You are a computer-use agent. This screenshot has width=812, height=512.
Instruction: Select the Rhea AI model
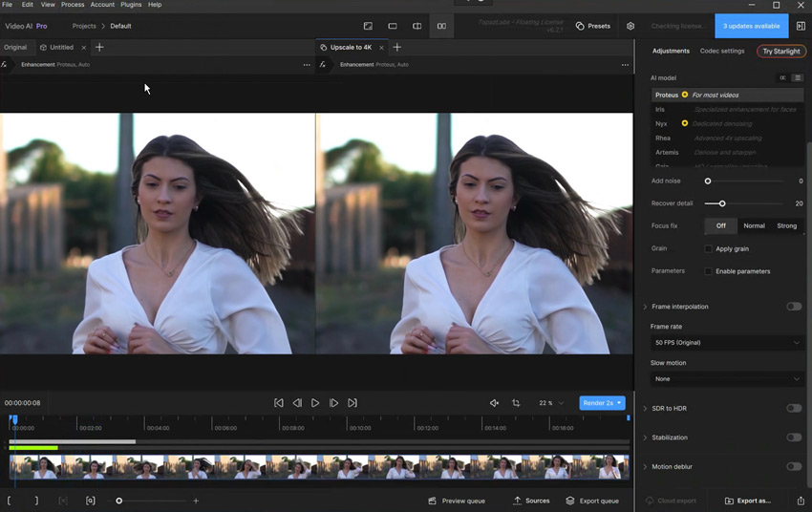(727, 139)
